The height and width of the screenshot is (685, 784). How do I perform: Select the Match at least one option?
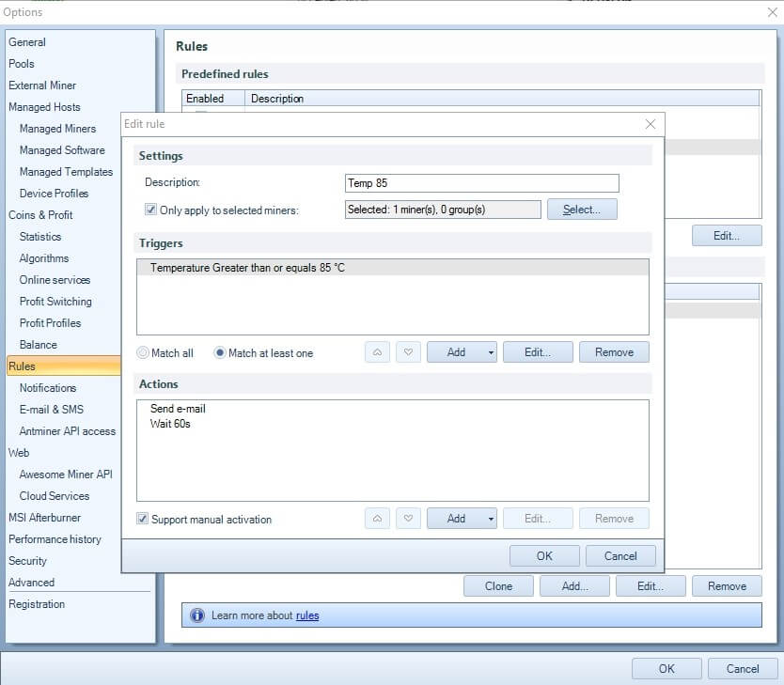pyautogui.click(x=219, y=352)
